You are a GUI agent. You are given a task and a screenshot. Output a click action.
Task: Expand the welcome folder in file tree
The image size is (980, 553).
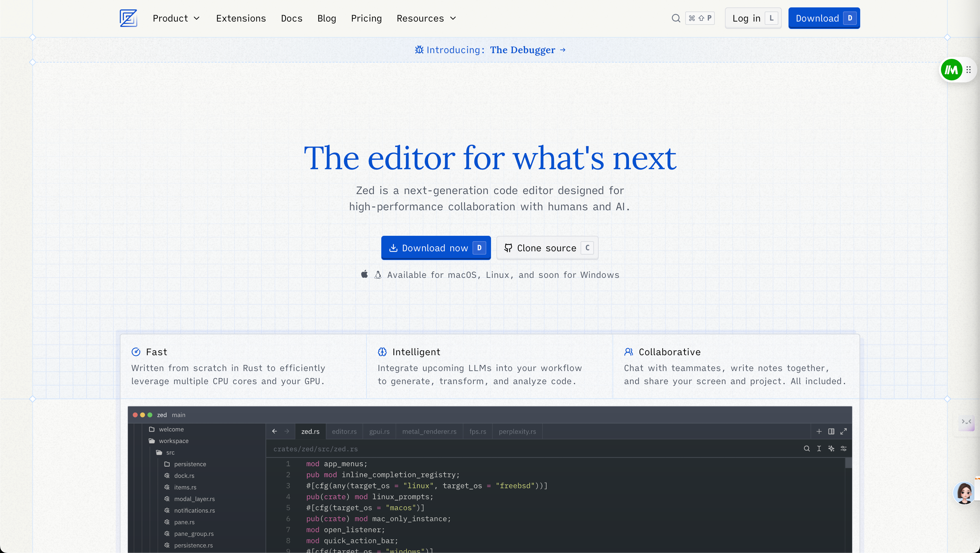166,429
